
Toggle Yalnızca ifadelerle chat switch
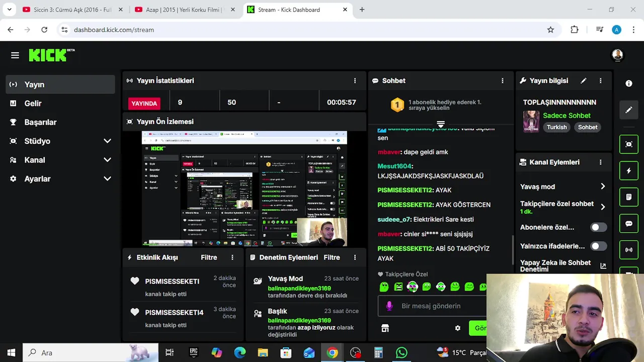coord(598,246)
